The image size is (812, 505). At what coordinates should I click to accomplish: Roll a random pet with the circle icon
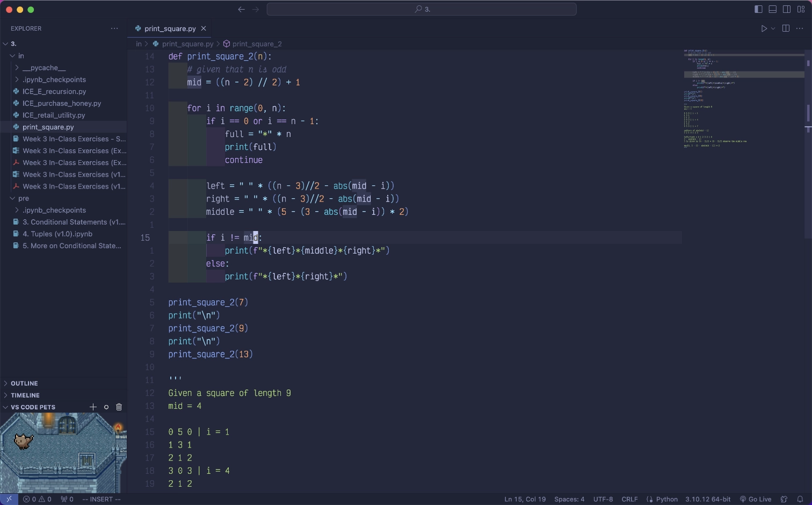106,407
